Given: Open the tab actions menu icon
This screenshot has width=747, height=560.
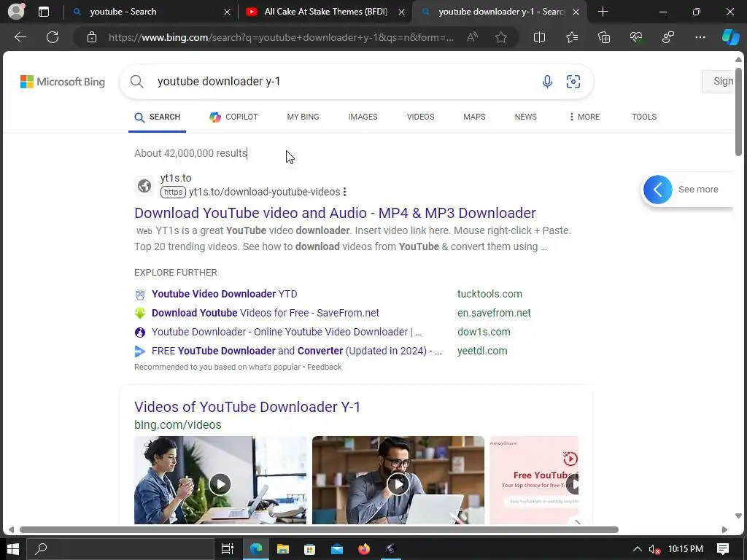Looking at the screenshot, I should (x=44, y=12).
